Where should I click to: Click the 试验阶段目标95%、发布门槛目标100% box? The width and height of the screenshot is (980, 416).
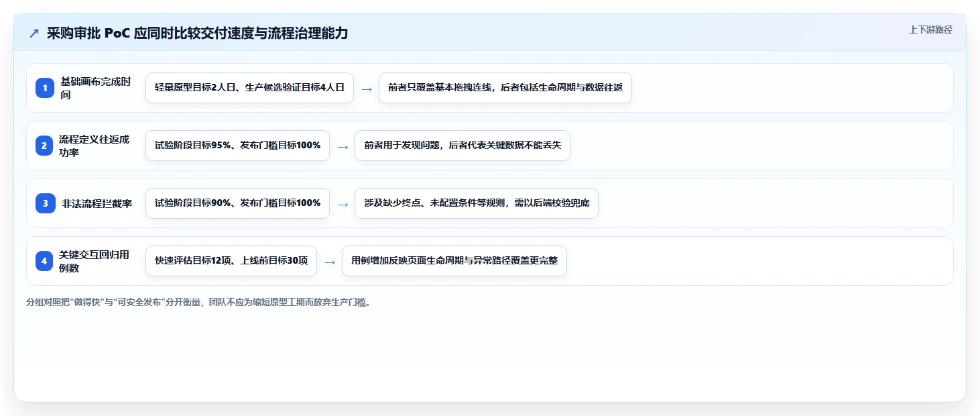click(x=237, y=146)
